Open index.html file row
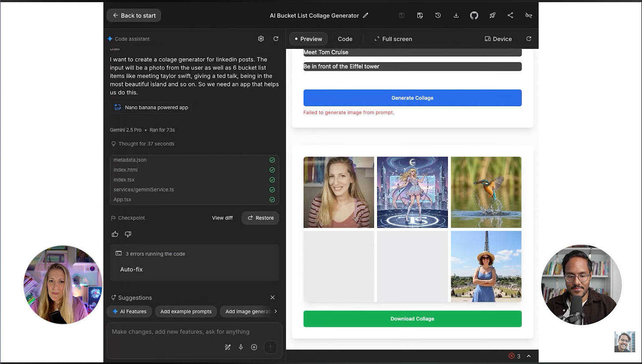642x364 pixels. [194, 170]
